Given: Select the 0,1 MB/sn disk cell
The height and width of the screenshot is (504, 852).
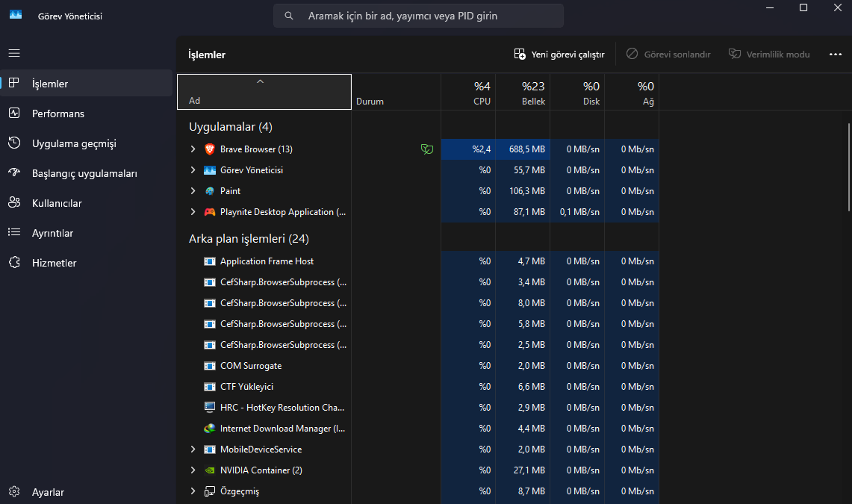Looking at the screenshot, I should click(577, 212).
